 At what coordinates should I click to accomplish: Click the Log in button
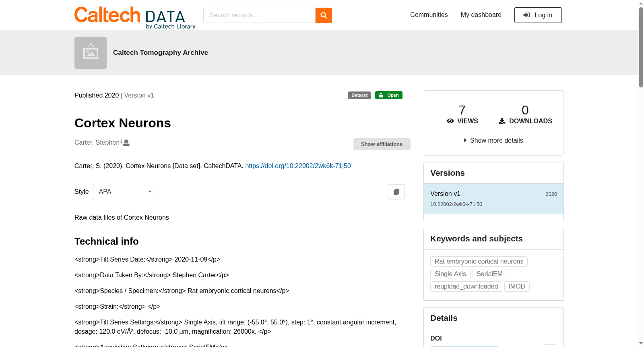[x=538, y=15]
